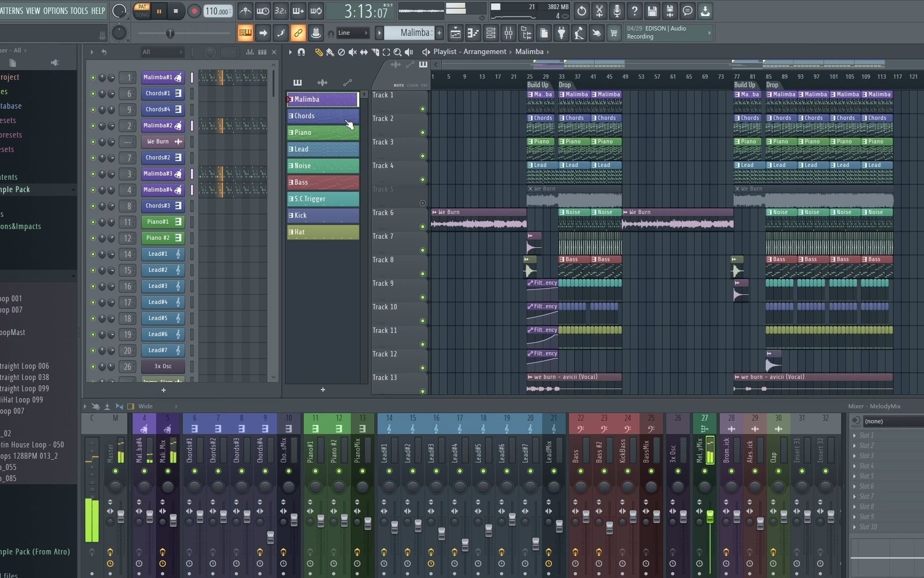Add new pattern with plus button
Screen dimensions: 924x578
point(323,390)
